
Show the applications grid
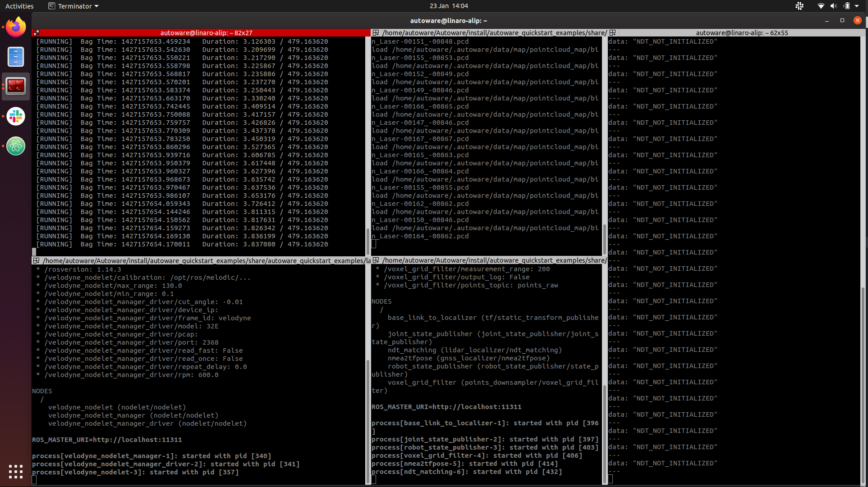tap(16, 471)
